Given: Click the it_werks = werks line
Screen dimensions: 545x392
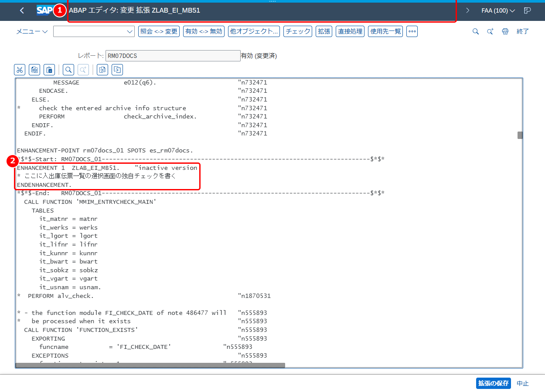Looking at the screenshot, I should (x=68, y=227).
